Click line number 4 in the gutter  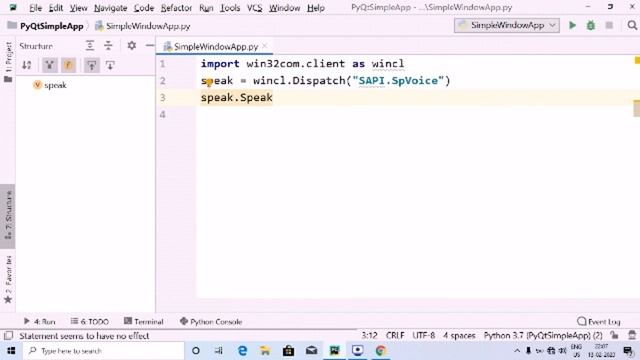[x=162, y=114]
